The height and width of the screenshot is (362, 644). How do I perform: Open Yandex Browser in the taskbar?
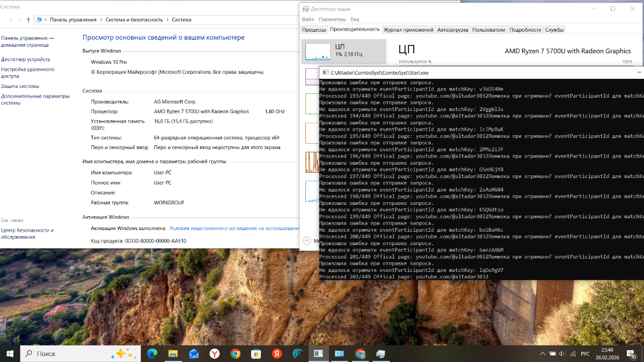214,353
